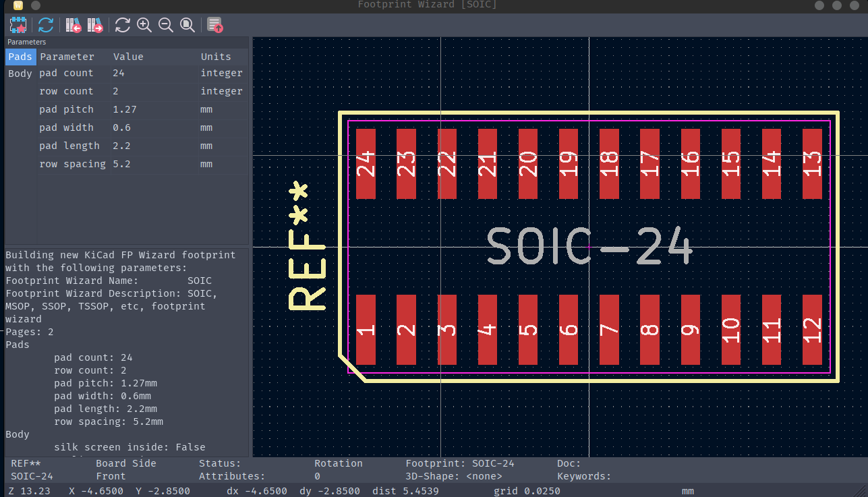This screenshot has width=868, height=497.
Task: Select the 'pad count' parameter name cell
Action: [74, 73]
